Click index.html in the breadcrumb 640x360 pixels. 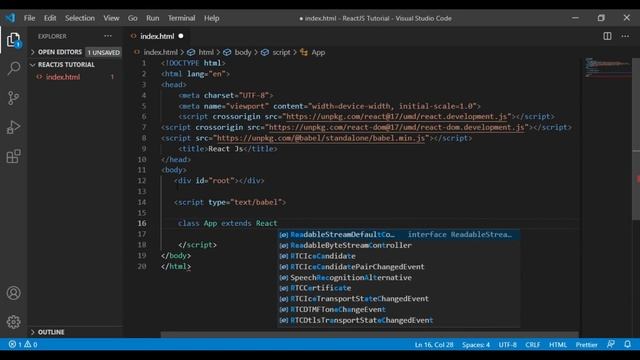[x=160, y=52]
